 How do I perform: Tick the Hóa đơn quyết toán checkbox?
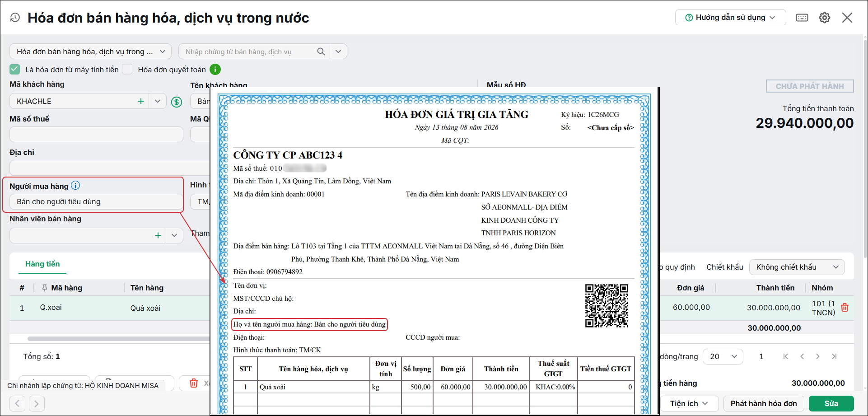(x=128, y=69)
